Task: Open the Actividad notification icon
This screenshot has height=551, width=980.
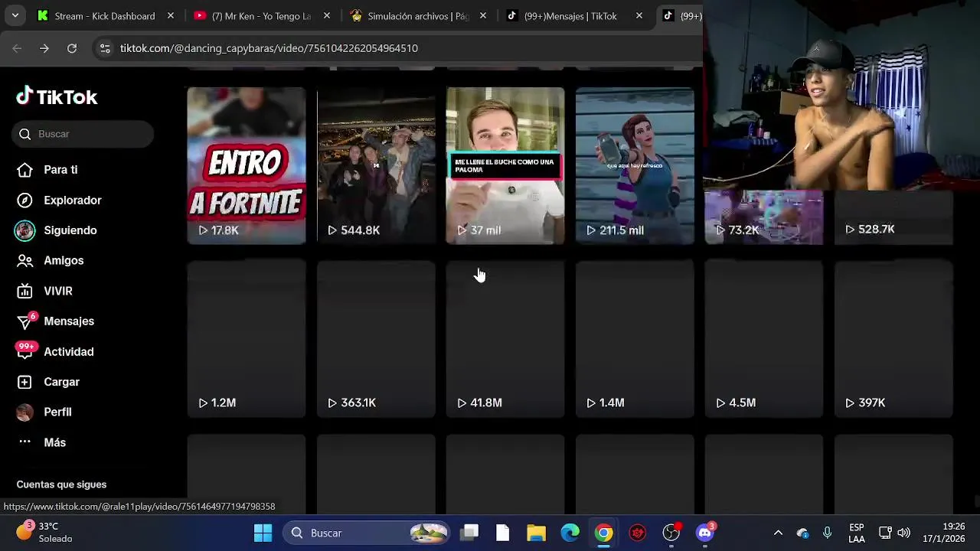Action: tap(25, 351)
